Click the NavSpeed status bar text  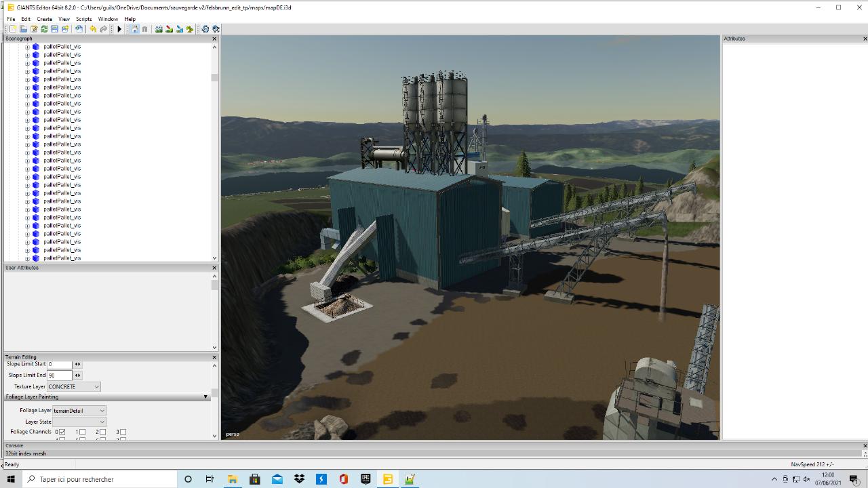tap(812, 464)
